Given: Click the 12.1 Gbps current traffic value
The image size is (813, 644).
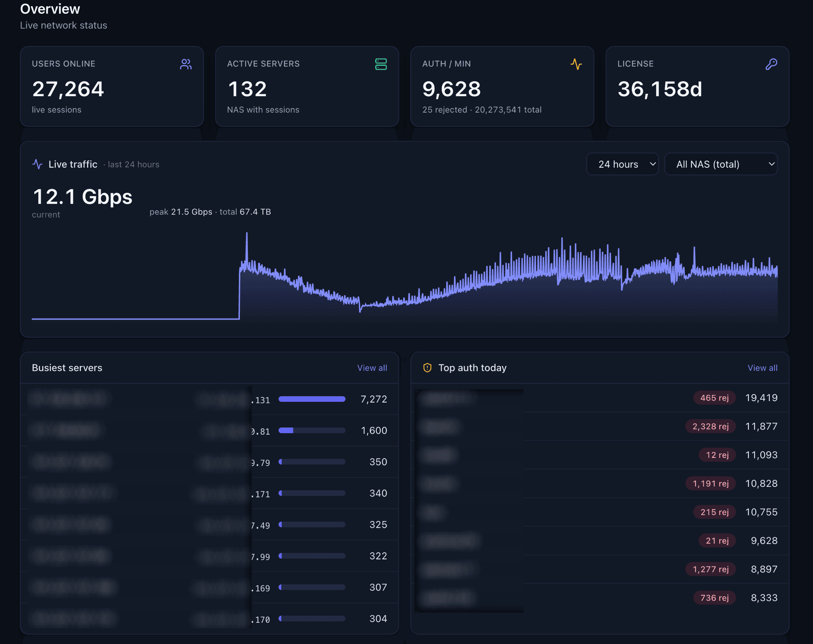Looking at the screenshot, I should point(83,197).
